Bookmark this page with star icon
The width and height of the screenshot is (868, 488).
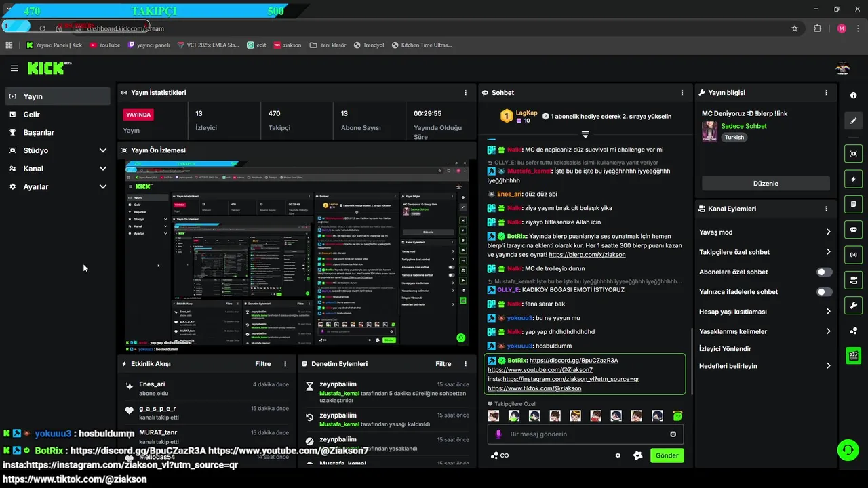(x=795, y=28)
